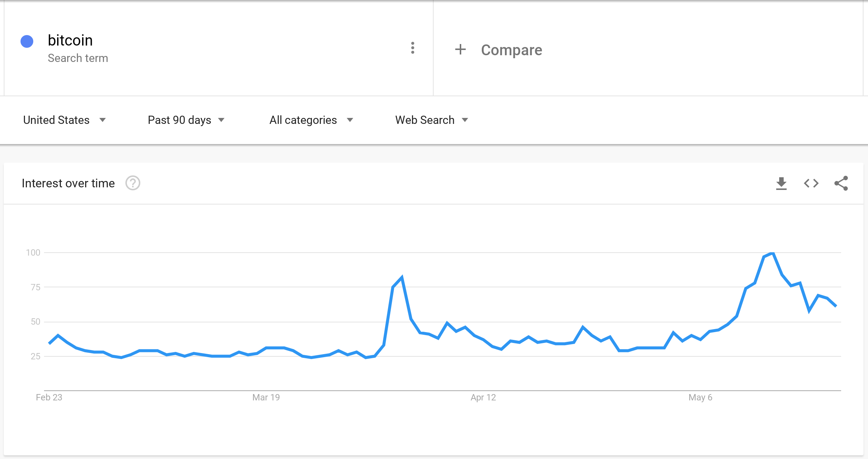
Task: Click the Apr 12 date label
Action: [483, 397]
